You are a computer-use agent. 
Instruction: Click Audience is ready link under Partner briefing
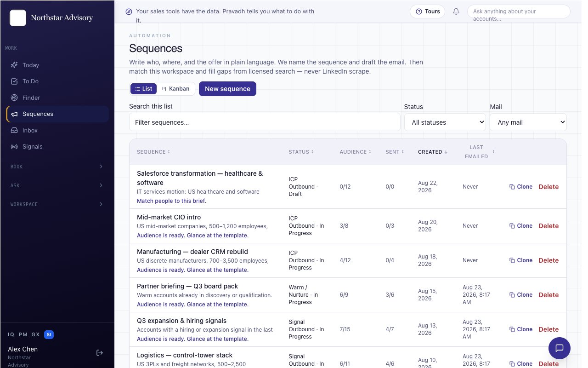coord(192,305)
